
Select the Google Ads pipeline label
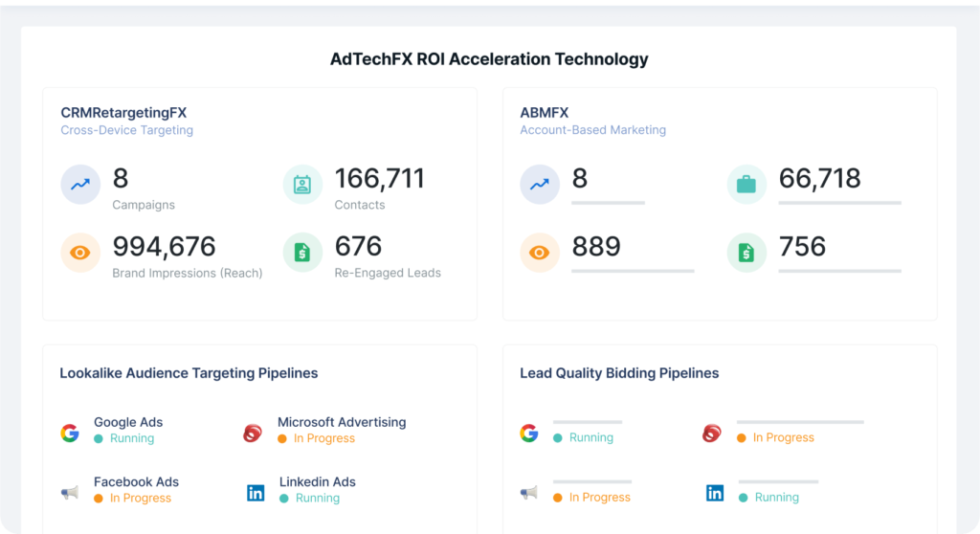pyautogui.click(x=128, y=422)
